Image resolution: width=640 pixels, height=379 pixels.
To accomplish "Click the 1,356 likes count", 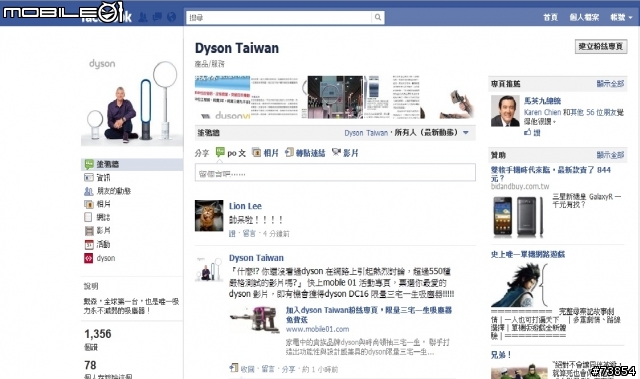I will tap(98, 334).
